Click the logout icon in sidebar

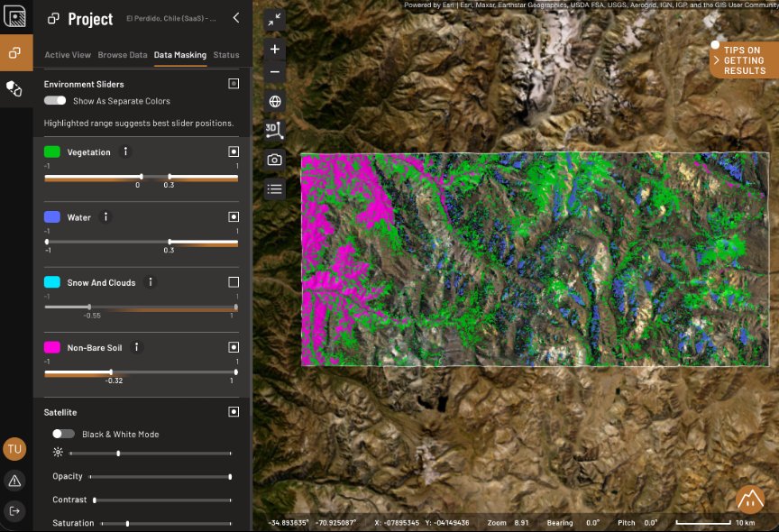[x=14, y=510]
